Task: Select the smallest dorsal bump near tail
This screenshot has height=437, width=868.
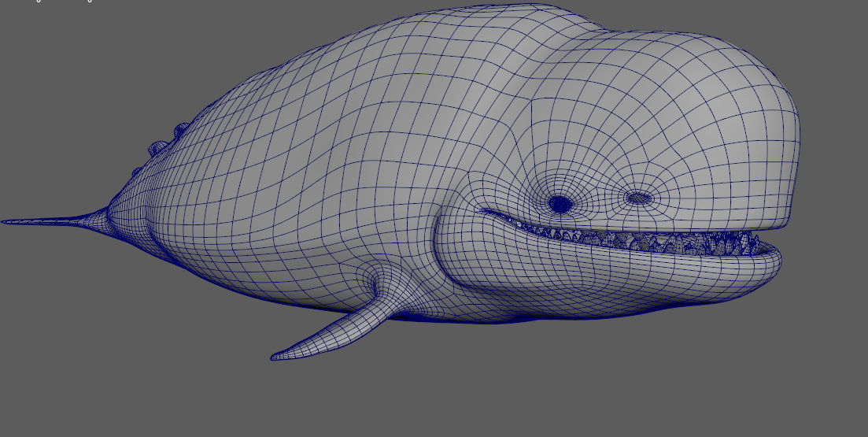Action: (x=137, y=171)
